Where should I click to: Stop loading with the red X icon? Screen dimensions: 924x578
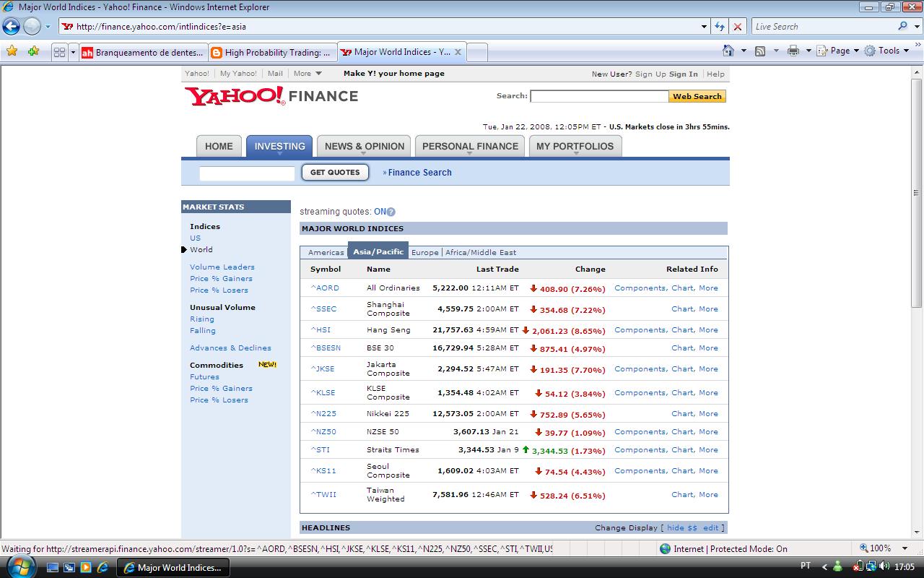(x=737, y=27)
